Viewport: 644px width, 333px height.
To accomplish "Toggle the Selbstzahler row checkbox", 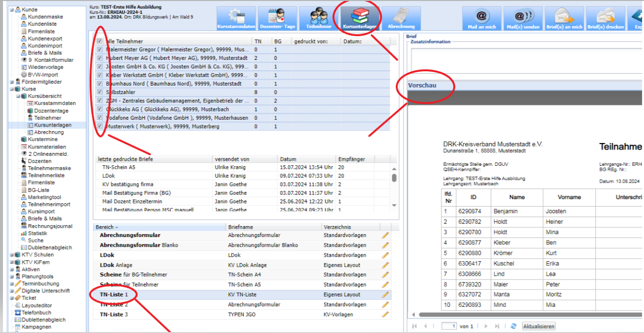I will (x=100, y=92).
